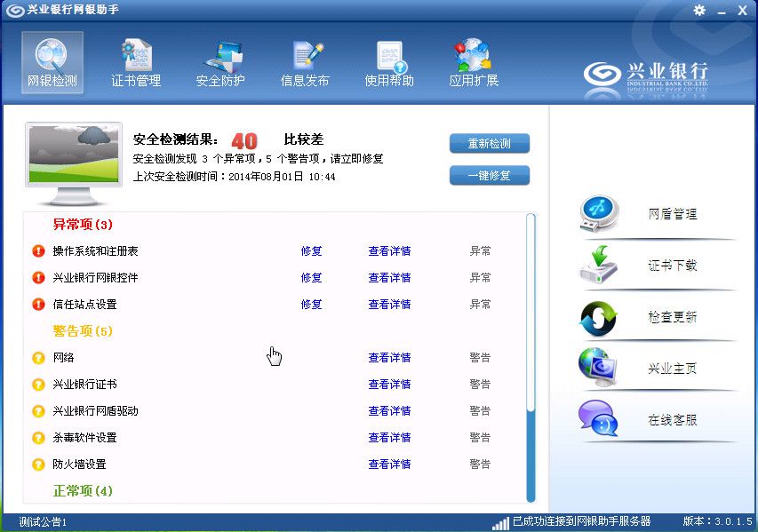Click the 兴业银行 logo in header
The height and width of the screenshot is (532, 758).
coord(646,77)
